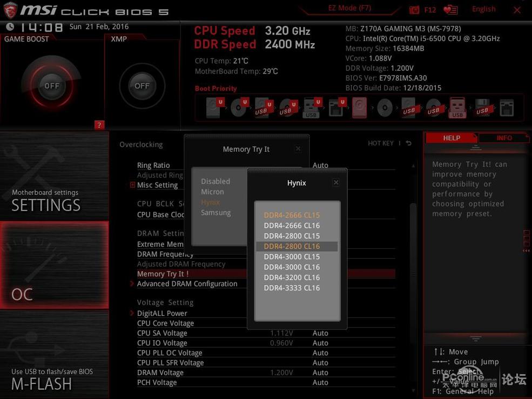Open the CPU IO Voltage setting
Viewport: 532px width, 399px height.
point(266,343)
